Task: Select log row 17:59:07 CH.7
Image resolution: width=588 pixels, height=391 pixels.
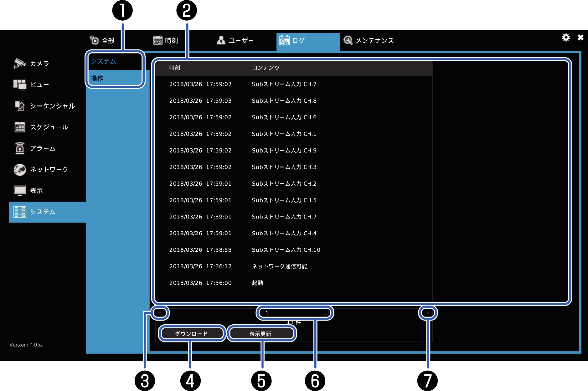Action: (294, 84)
